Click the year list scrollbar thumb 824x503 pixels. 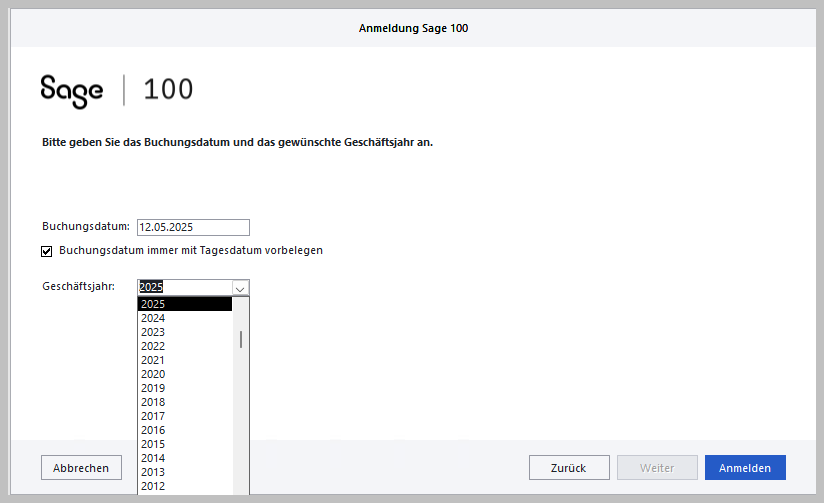coord(241,340)
